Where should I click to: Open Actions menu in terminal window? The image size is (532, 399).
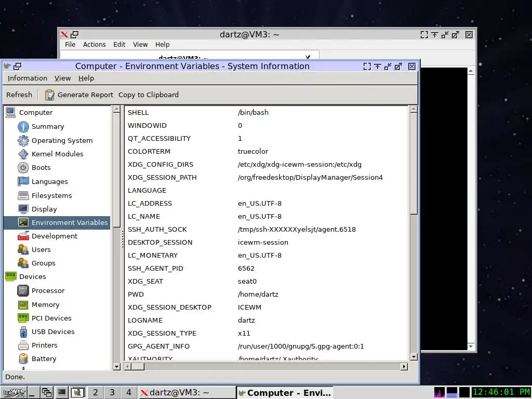(95, 45)
